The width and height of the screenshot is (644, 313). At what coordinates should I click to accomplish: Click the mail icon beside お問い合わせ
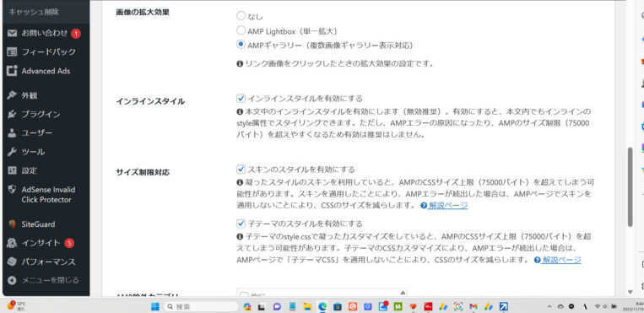[x=12, y=33]
